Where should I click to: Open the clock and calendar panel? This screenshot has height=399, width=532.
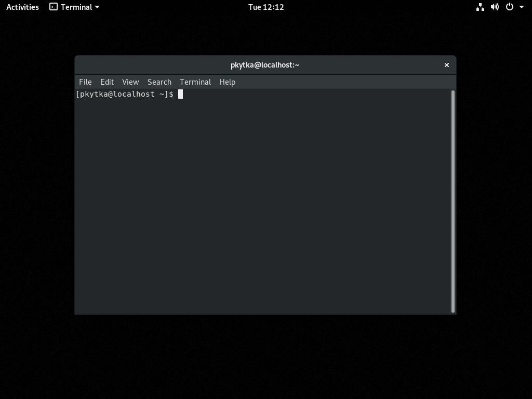266,7
